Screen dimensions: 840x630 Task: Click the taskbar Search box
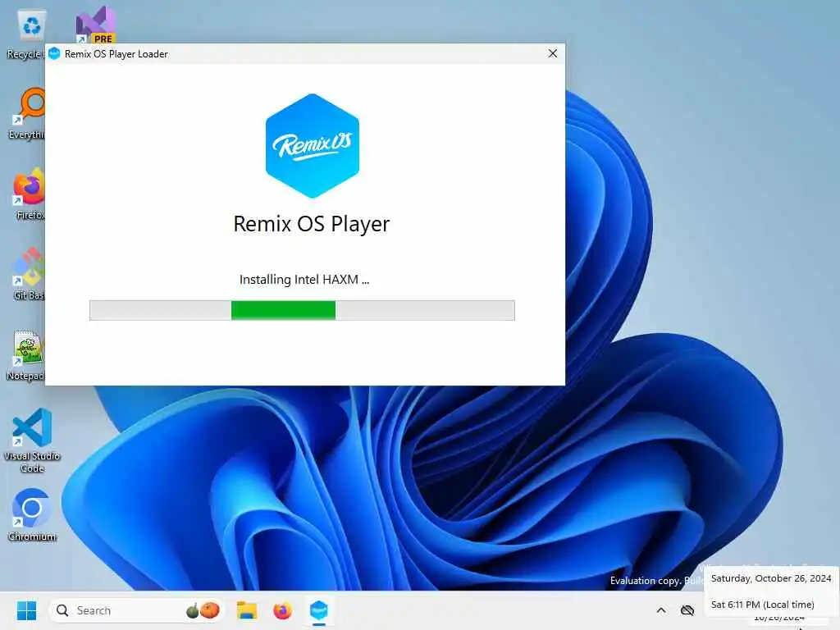(137, 610)
